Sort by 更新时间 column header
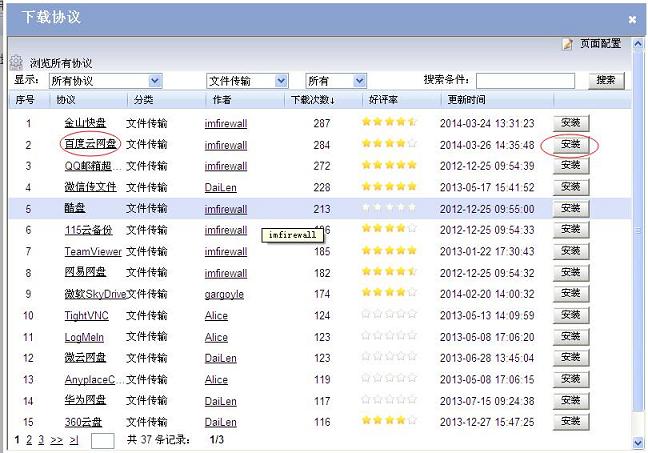Viewport: 648px width, 453px height. [466, 100]
